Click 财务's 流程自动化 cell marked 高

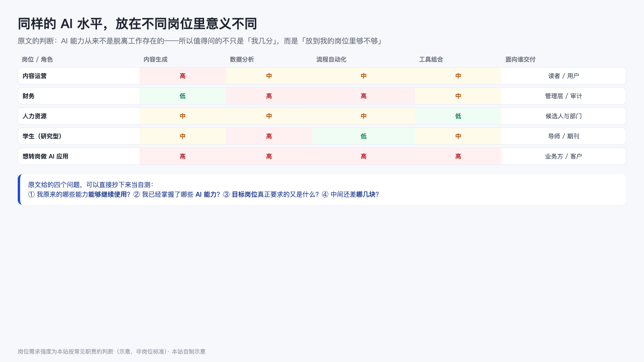(x=364, y=96)
